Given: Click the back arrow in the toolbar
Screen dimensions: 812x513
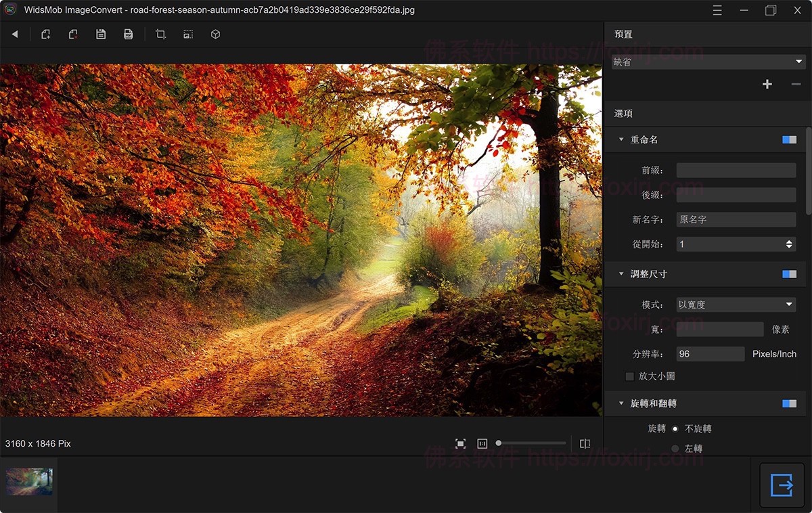Looking at the screenshot, I should (14, 35).
